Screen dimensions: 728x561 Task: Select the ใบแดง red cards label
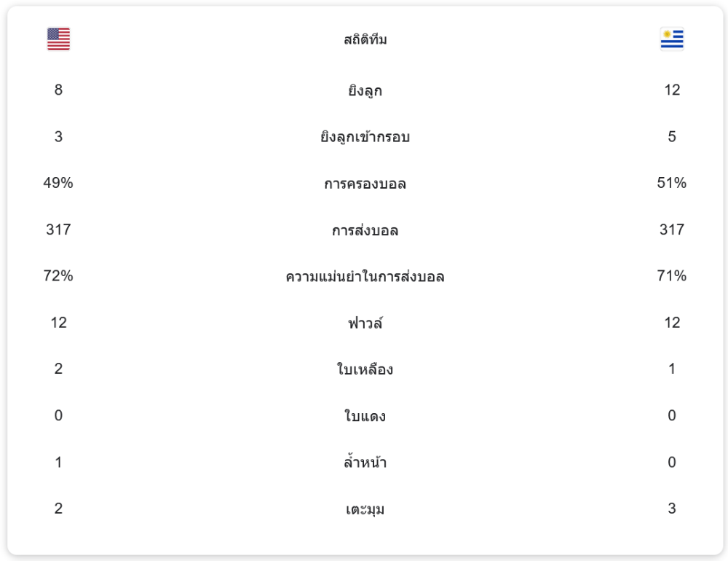coord(365,416)
